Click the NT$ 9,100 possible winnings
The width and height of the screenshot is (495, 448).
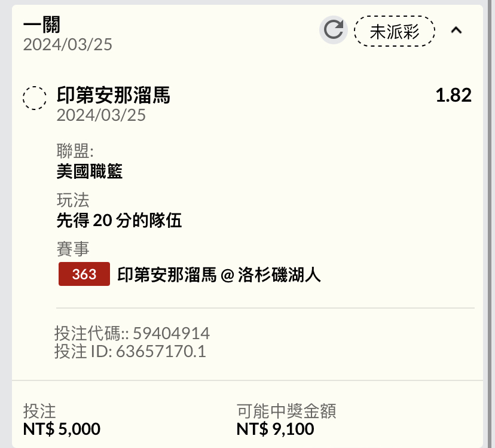pos(275,429)
